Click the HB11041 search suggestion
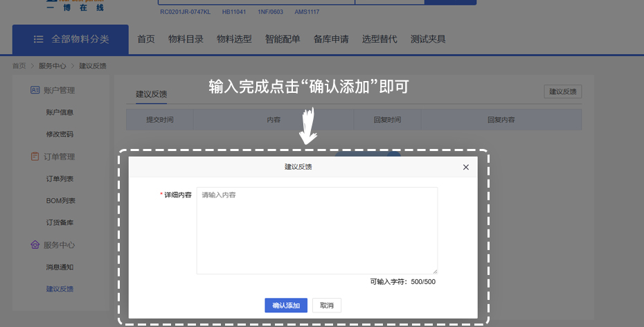The width and height of the screenshot is (644, 327). point(234,12)
